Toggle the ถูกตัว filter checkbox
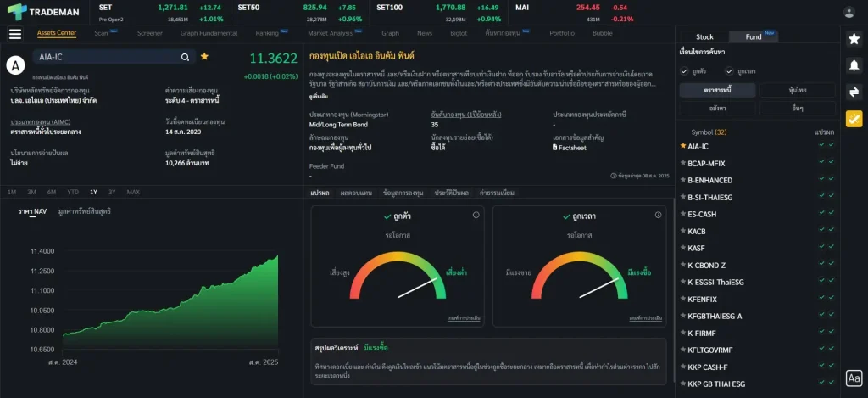 click(684, 71)
